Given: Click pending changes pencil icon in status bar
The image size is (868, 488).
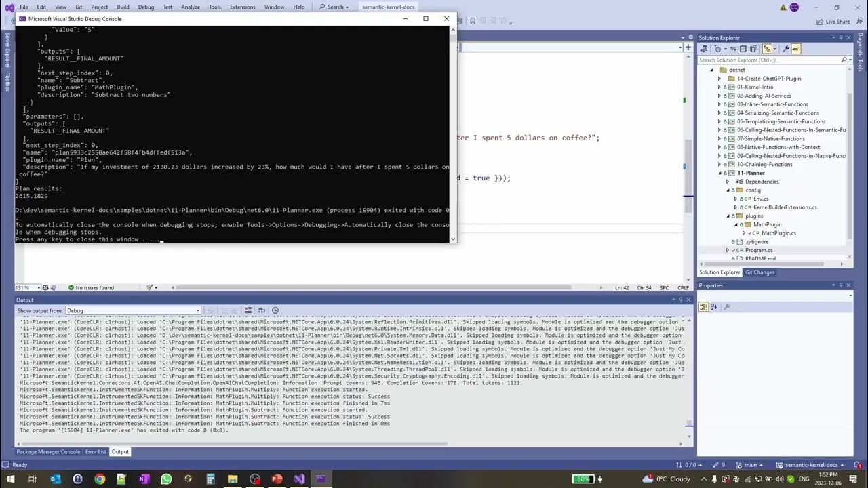Looking at the screenshot, I should [718, 465].
